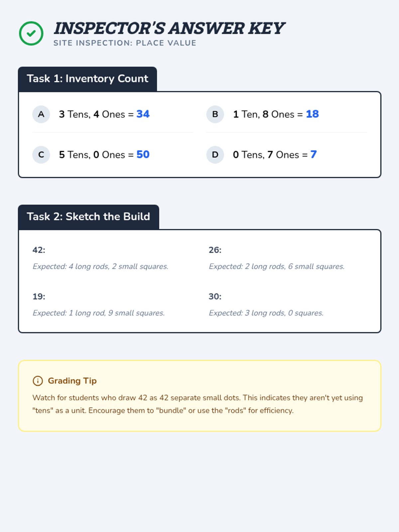This screenshot has width=399, height=532.
Task: Click the green checkmark circle icon
Action: (31, 33)
